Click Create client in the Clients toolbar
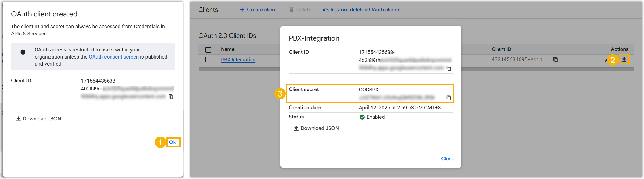The height and width of the screenshot is (179, 644). 258,10
